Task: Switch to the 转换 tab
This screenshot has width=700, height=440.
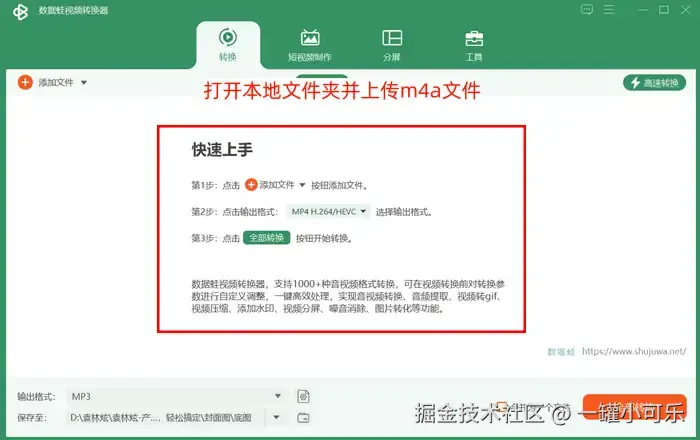Action: coord(228,46)
